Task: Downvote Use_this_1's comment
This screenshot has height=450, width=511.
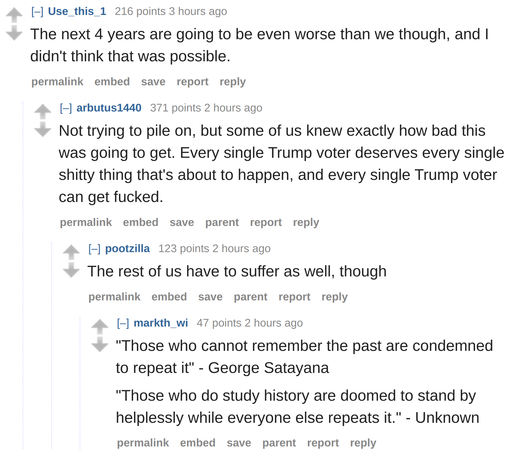Action: click(x=14, y=33)
